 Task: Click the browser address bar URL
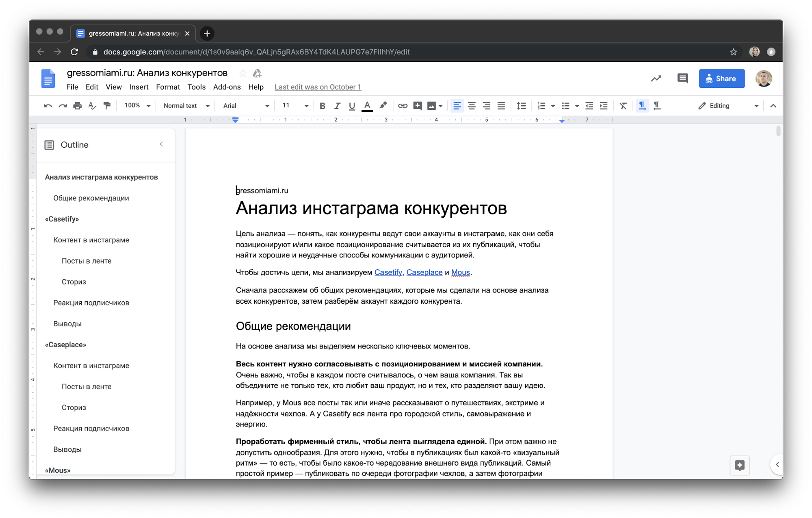[256, 52]
